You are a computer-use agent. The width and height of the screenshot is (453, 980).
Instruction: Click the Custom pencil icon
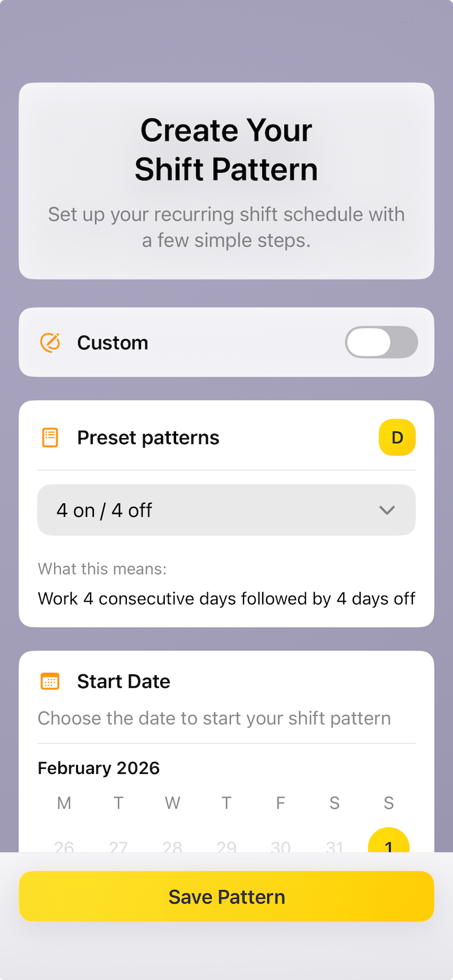tap(50, 343)
